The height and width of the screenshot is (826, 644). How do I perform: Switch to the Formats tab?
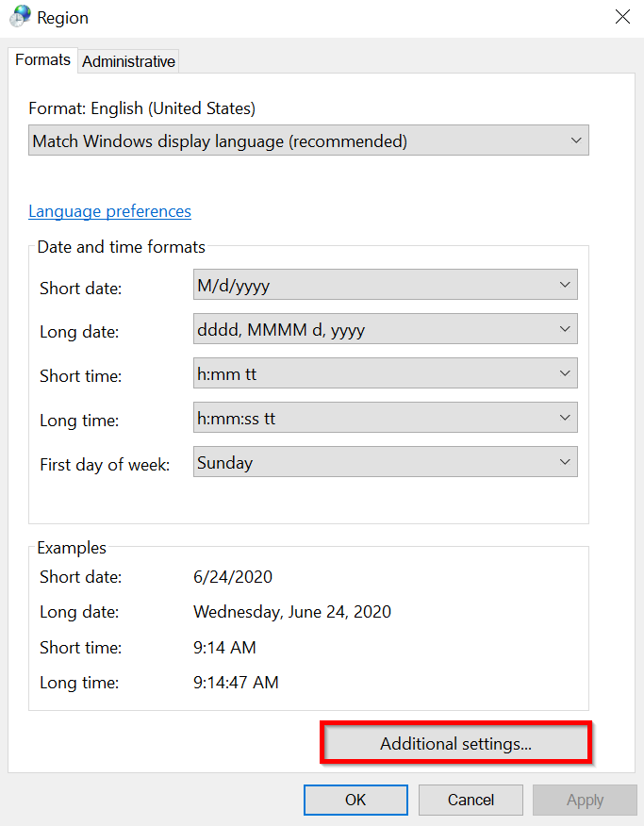(42, 60)
